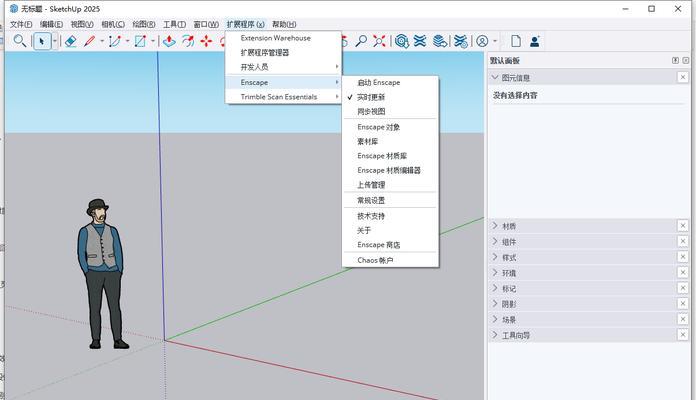Expand the 材质 panel
Image resolution: width=696 pixels, height=400 pixels.
click(494, 226)
